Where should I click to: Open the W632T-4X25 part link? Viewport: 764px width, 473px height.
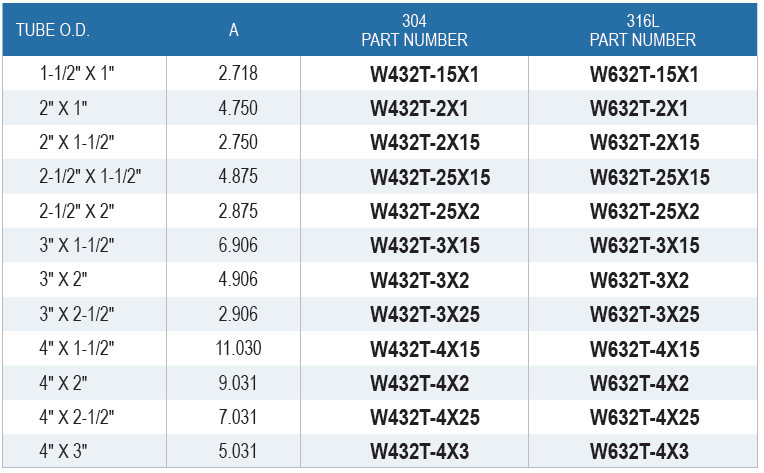(x=644, y=417)
